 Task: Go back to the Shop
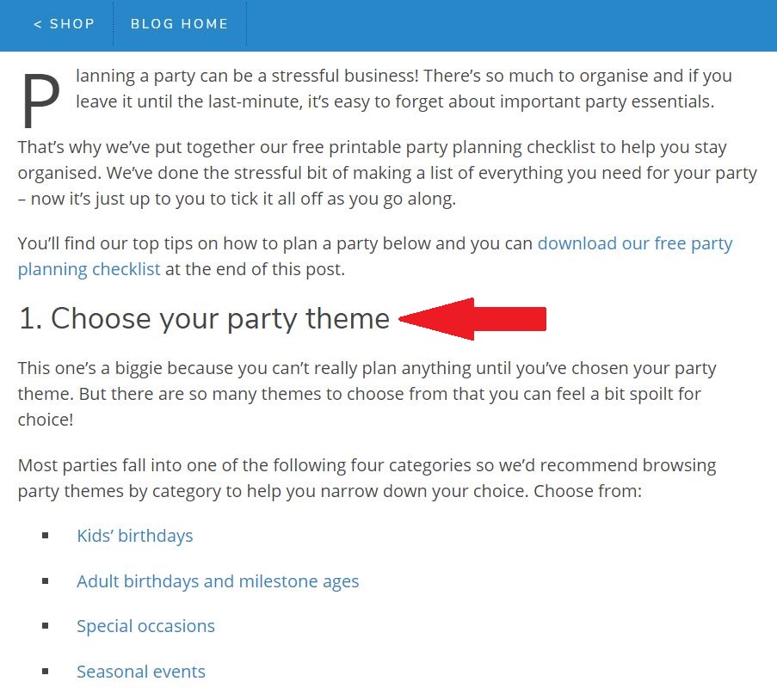(64, 24)
